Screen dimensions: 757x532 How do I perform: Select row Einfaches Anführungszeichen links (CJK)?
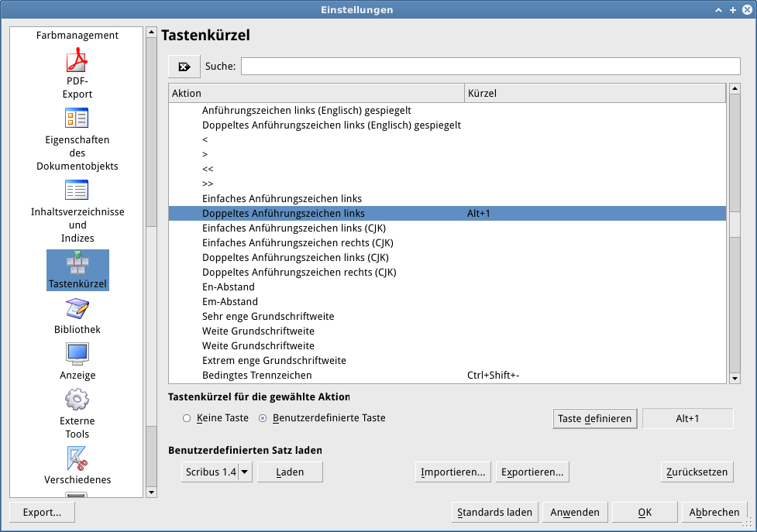447,228
